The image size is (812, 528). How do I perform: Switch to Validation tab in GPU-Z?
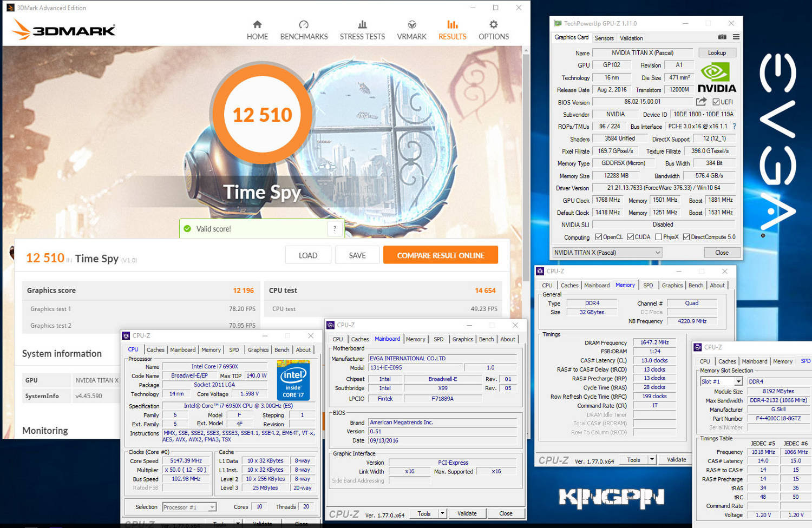pos(631,38)
